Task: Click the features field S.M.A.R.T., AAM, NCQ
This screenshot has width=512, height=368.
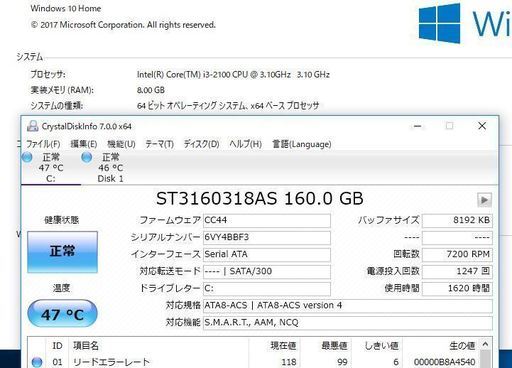Action: tap(348, 322)
